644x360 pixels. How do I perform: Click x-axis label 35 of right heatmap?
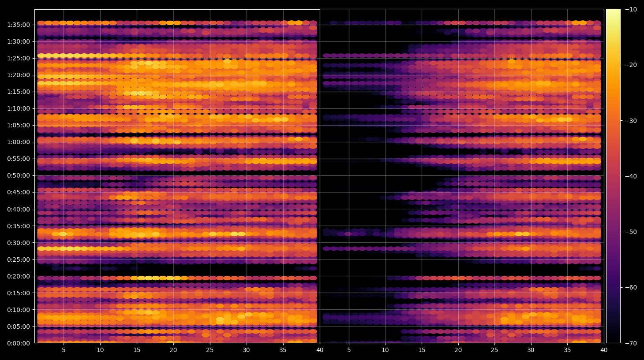[x=567, y=350]
